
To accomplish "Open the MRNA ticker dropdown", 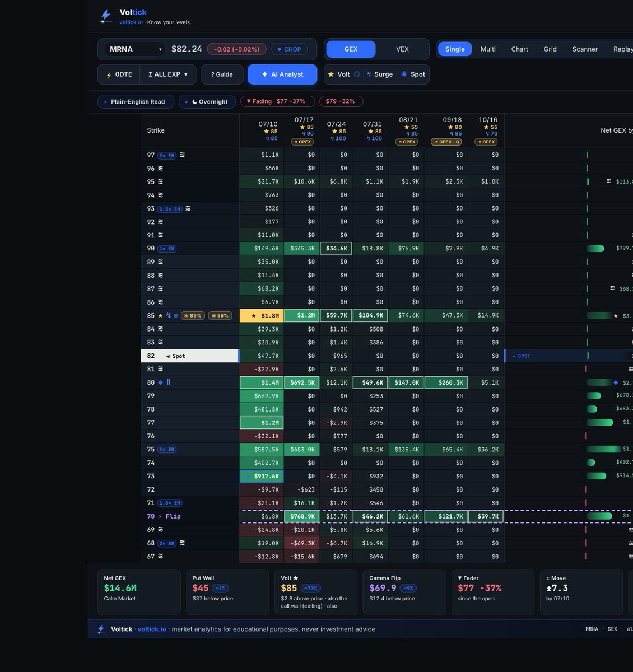I will point(135,49).
